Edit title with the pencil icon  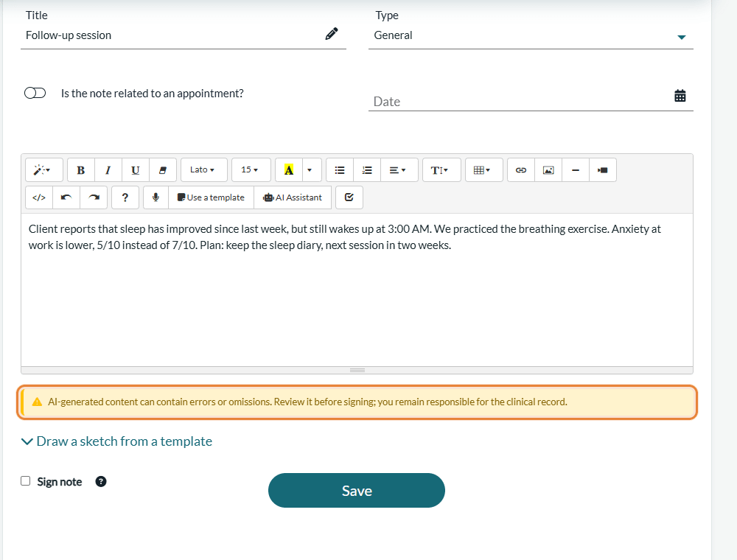332,35
